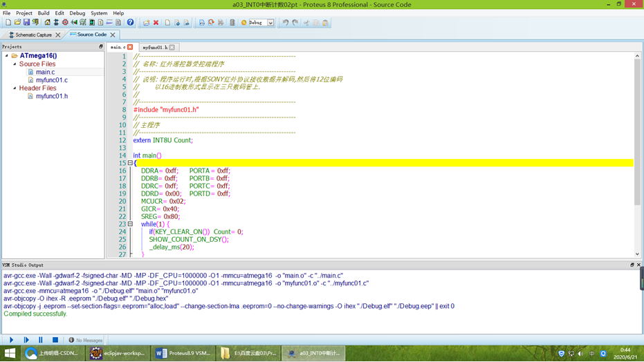Select main.c in the project tree

coord(45,72)
